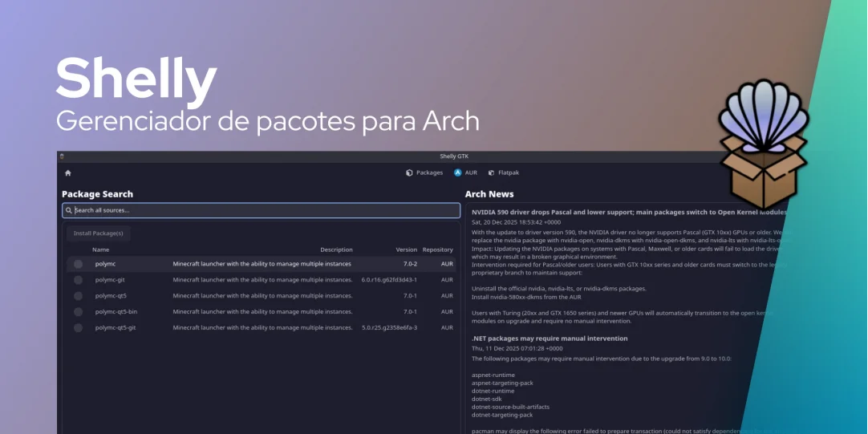Click 'Install nvidia-580xx-dkms from the AUR' line
The width and height of the screenshot is (868, 434).
click(526, 298)
